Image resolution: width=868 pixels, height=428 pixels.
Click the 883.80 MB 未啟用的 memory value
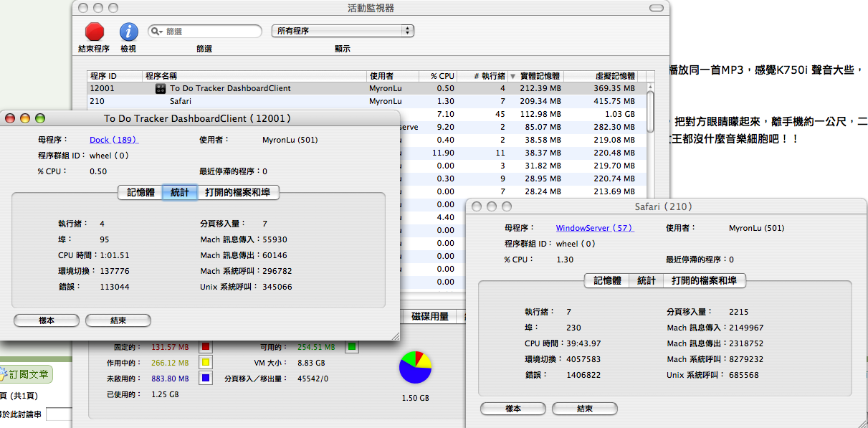pos(169,379)
